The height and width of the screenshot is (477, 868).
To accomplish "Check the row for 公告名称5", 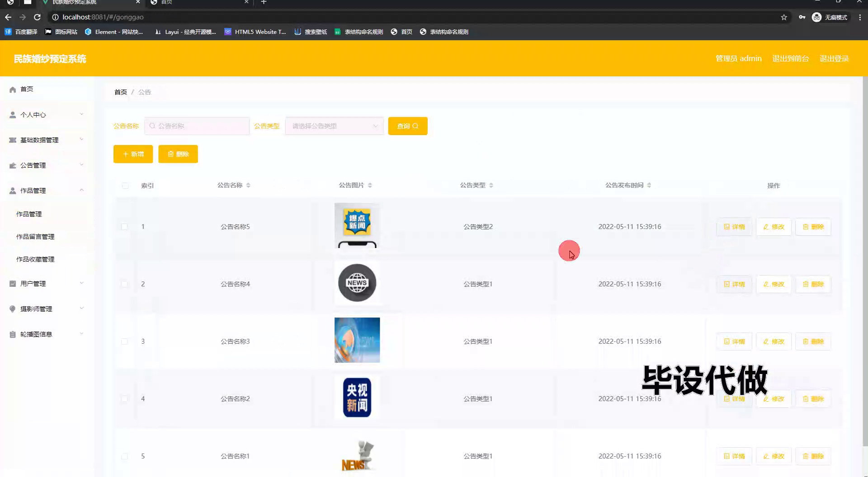I will point(124,227).
